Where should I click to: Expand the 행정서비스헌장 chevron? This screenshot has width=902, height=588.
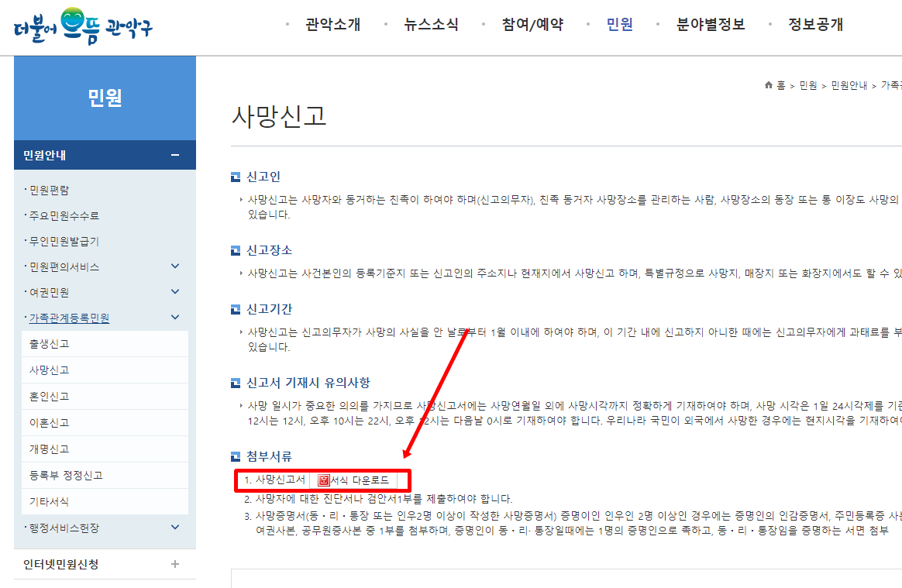175,527
